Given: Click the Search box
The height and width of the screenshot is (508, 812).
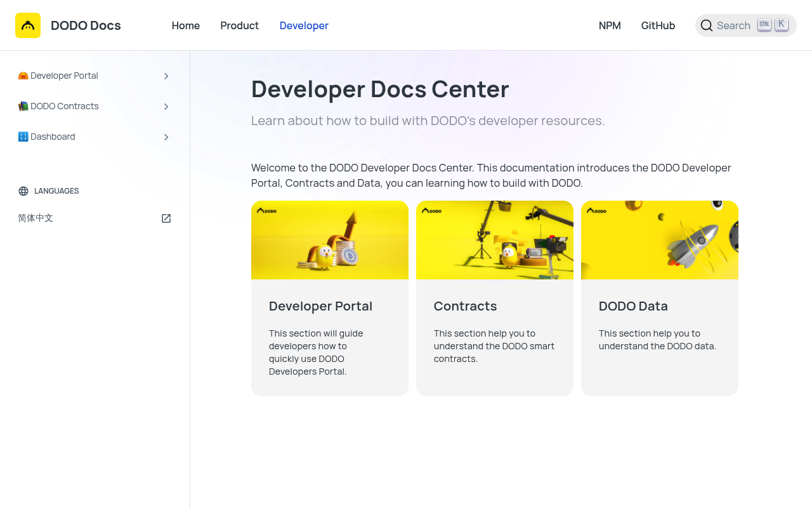Looking at the screenshot, I should click(x=746, y=25).
